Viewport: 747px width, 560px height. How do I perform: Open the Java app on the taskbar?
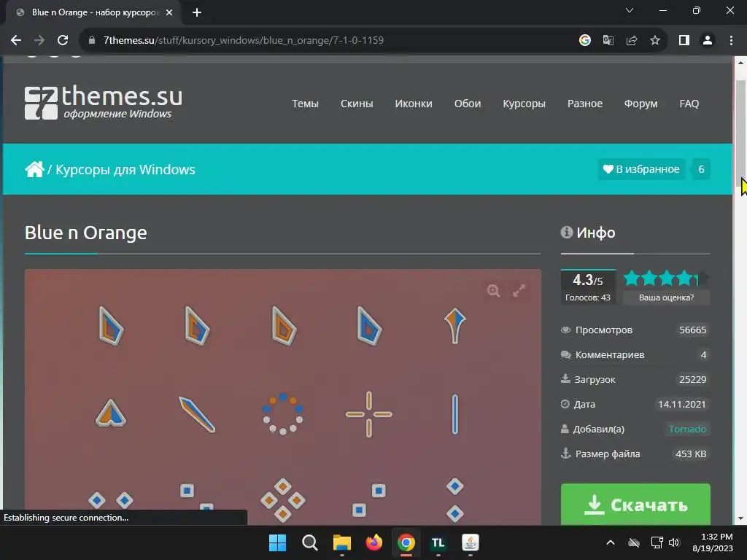471,542
